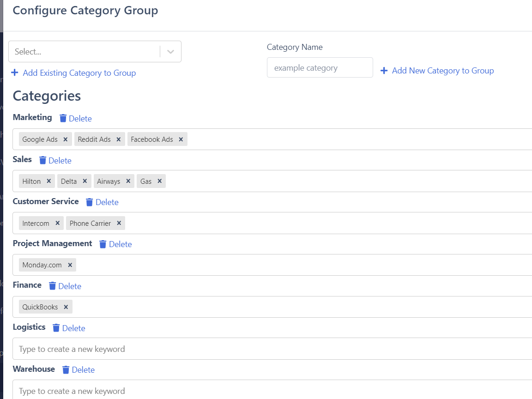Click the trash icon next to Finance
Screen dimensions: 532x399
point(53,286)
